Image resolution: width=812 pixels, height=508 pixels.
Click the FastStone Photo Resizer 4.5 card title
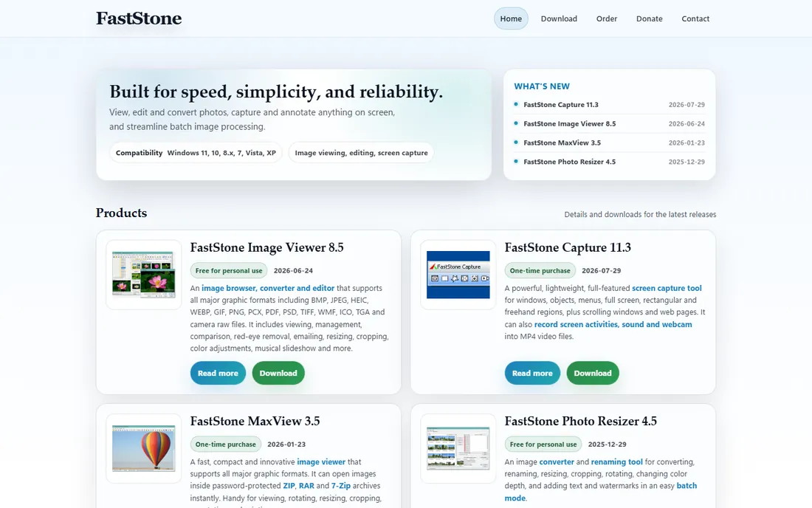click(x=580, y=421)
